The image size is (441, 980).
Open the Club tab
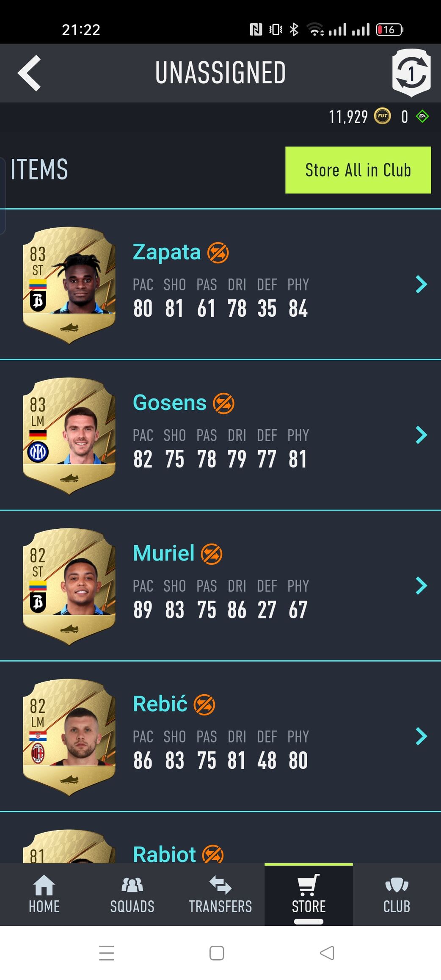point(397,894)
